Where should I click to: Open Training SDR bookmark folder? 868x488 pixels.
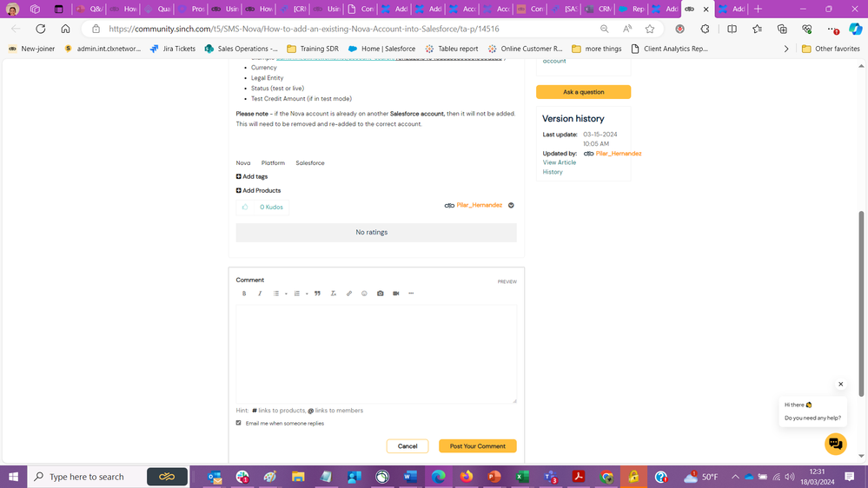point(313,49)
